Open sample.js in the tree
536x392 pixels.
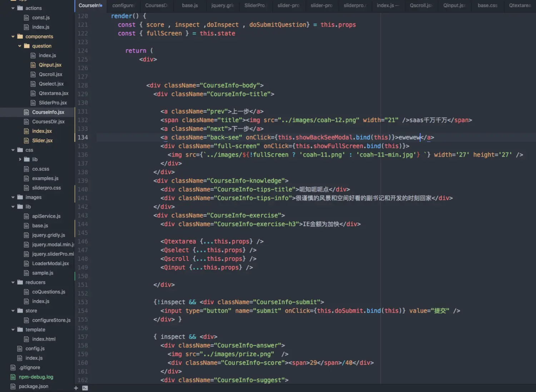pyautogui.click(x=43, y=273)
